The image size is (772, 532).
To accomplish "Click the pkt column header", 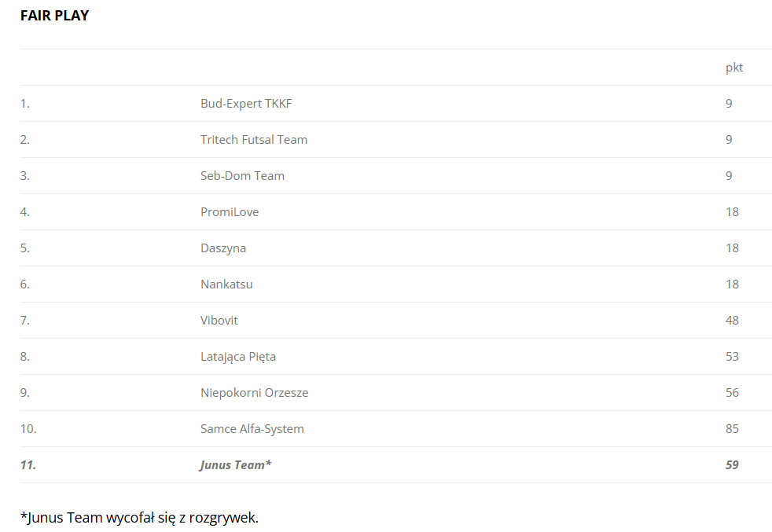I will pyautogui.click(x=733, y=68).
